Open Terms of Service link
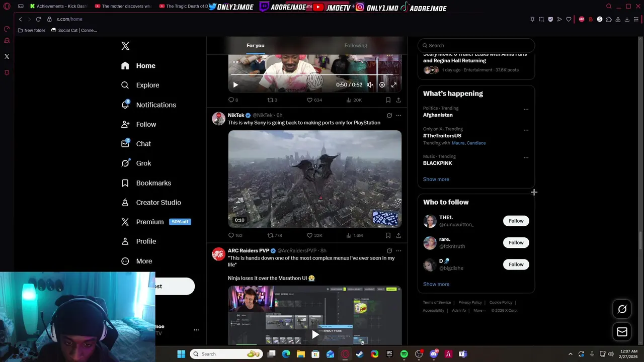Screen dimensions: 644x362 (437, 302)
